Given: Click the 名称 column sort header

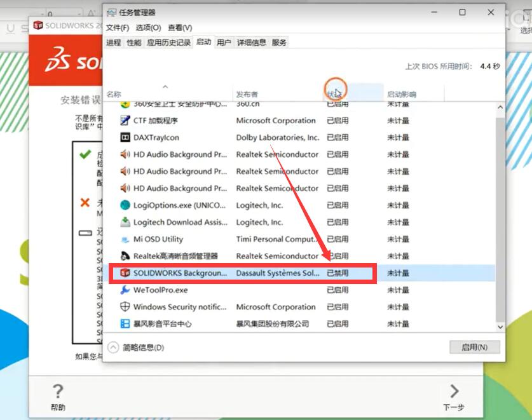Looking at the screenshot, I should (x=114, y=94).
